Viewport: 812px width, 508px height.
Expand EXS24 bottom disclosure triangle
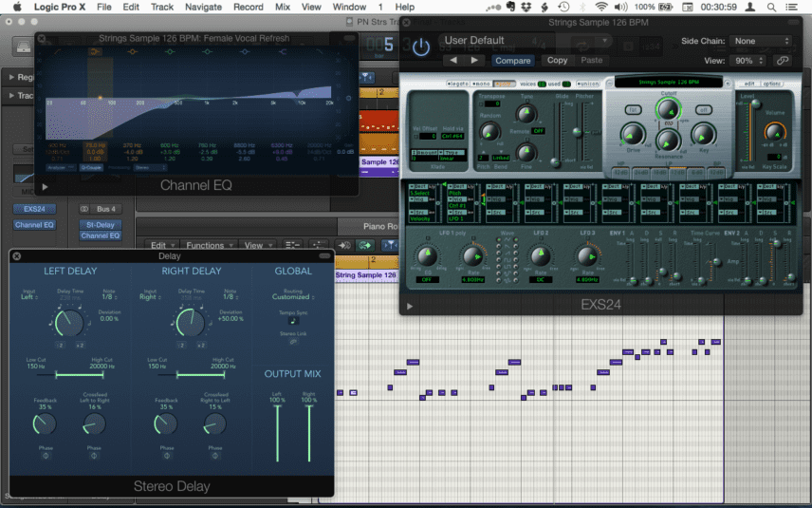coord(410,306)
